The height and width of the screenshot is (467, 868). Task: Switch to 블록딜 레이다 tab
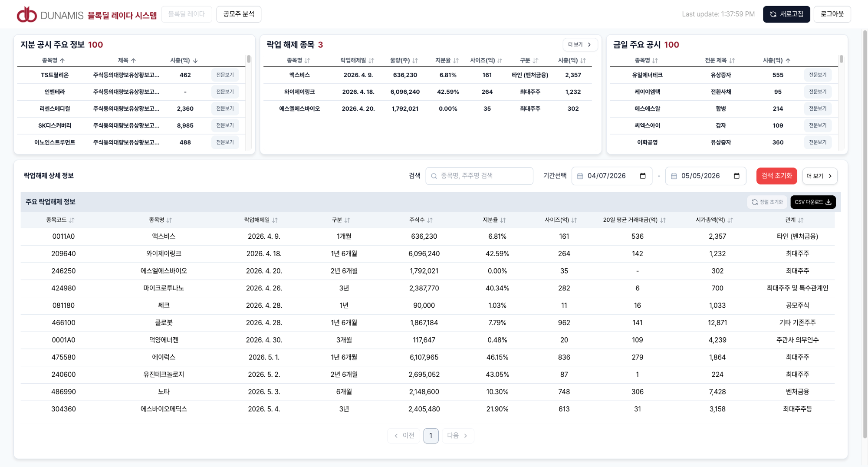[187, 14]
